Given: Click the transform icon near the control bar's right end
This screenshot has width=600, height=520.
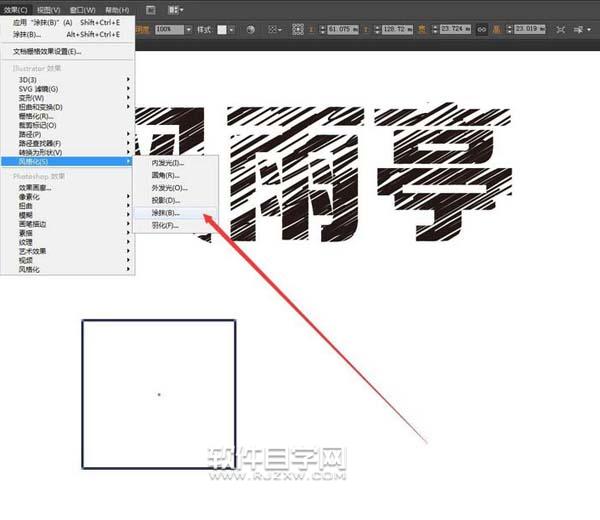Looking at the screenshot, I should pyautogui.click(x=561, y=29).
